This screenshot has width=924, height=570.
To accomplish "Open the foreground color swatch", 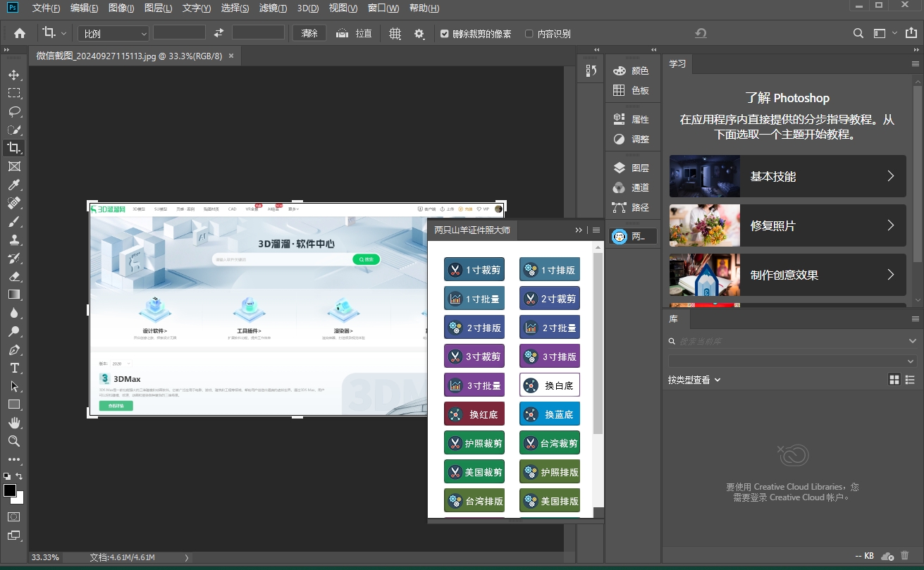I will click(10, 490).
